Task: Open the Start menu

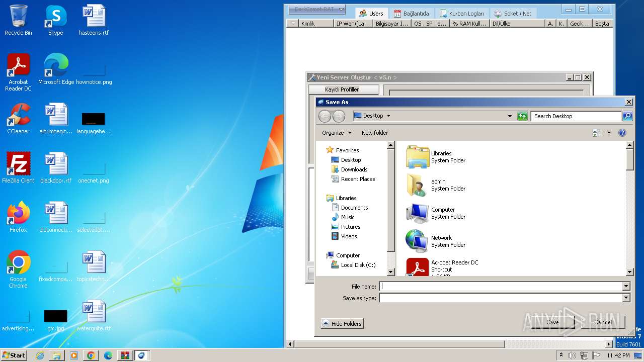Action: (x=14, y=355)
